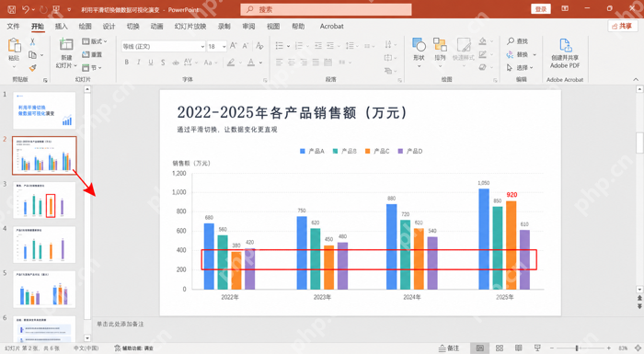Open the Slide Show (幻灯片放映) tab

coord(190,27)
